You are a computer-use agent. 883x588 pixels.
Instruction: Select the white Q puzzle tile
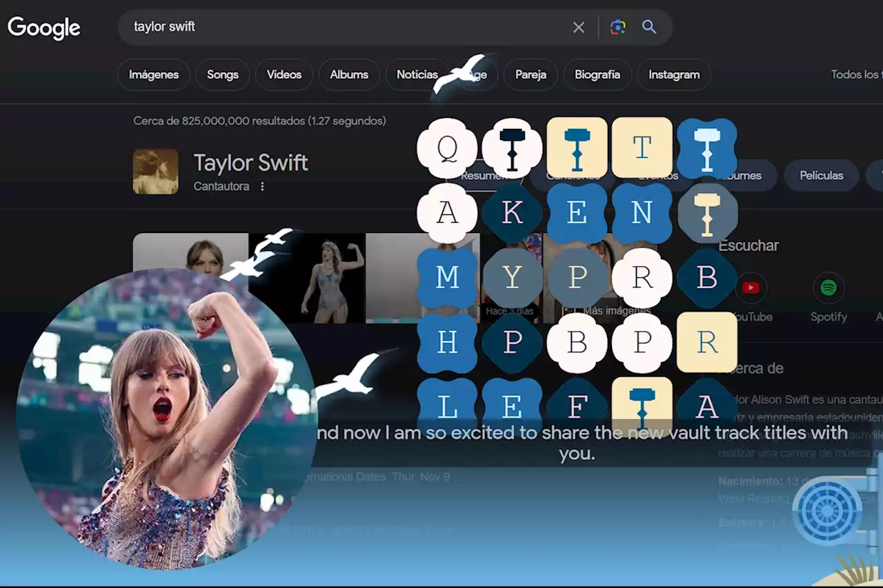447,148
